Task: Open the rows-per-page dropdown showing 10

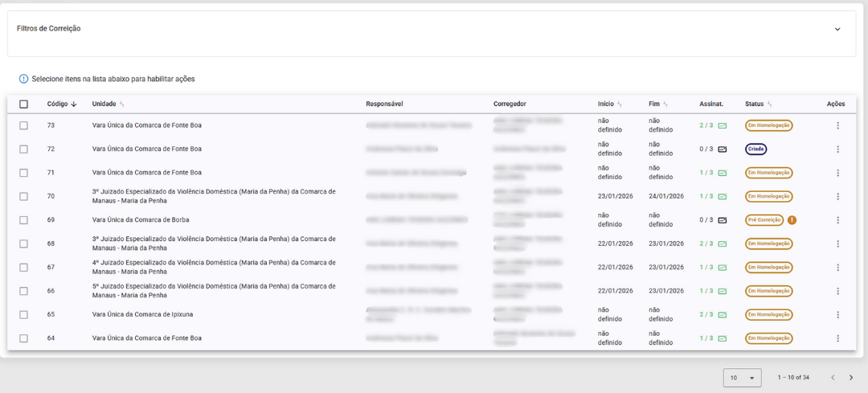Action: tap(742, 378)
